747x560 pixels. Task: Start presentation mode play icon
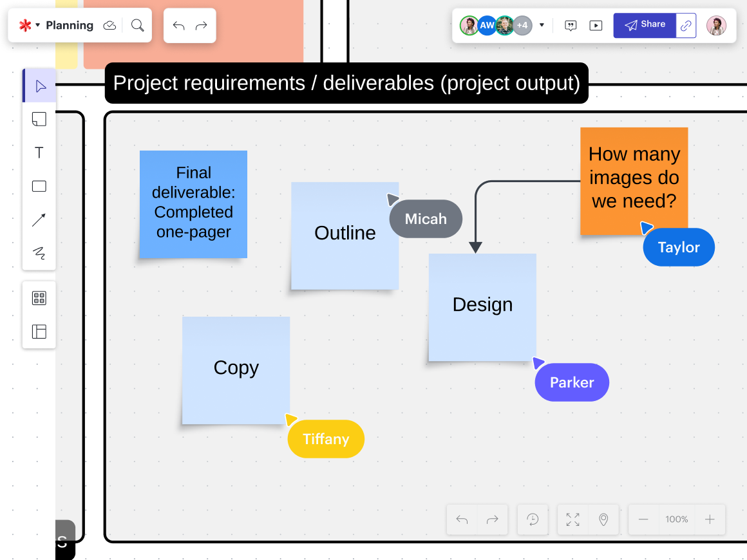coord(596,26)
